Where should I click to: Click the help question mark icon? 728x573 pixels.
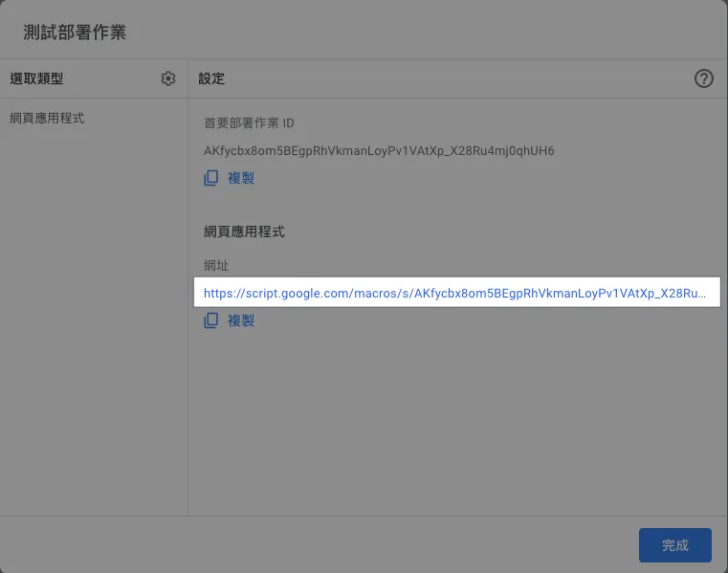[704, 78]
